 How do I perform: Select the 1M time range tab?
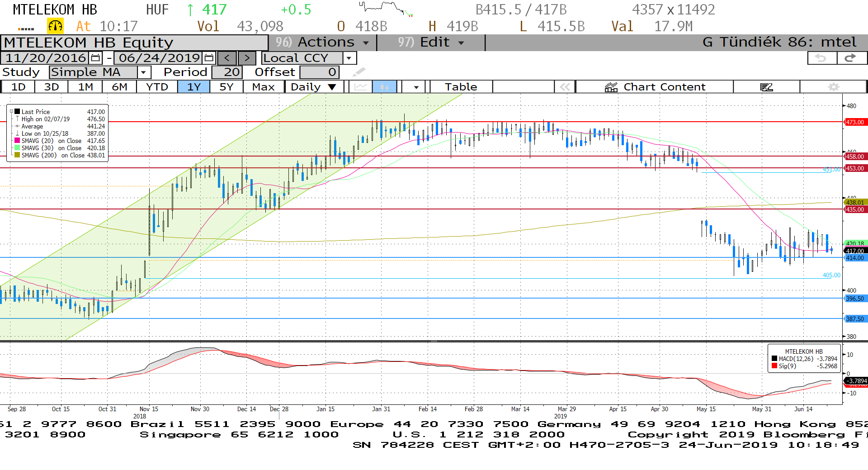[x=85, y=87]
